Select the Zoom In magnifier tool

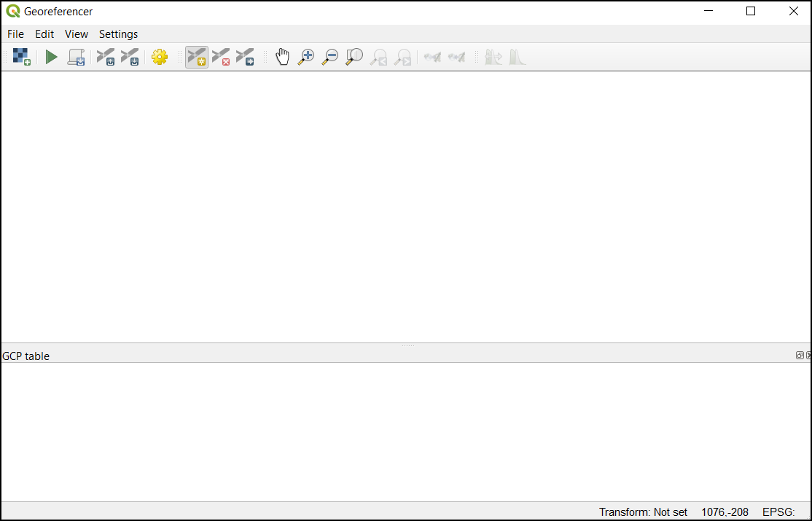click(306, 57)
